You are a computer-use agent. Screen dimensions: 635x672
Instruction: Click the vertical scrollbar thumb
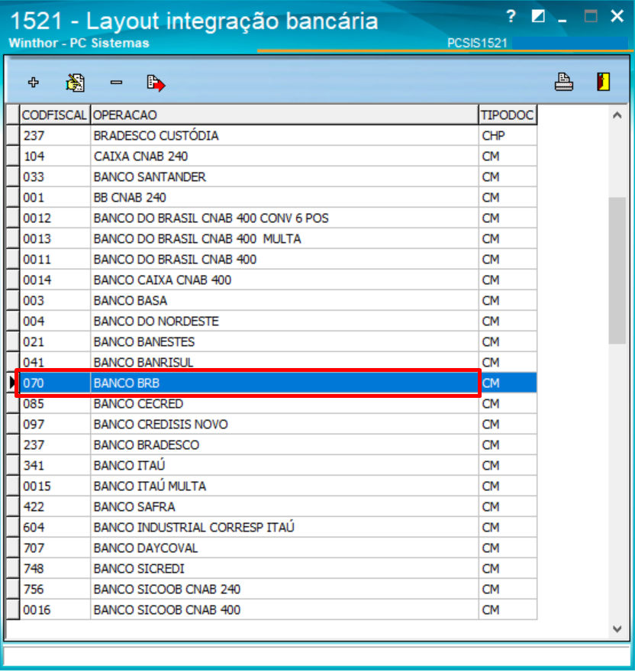pyautogui.click(x=617, y=270)
